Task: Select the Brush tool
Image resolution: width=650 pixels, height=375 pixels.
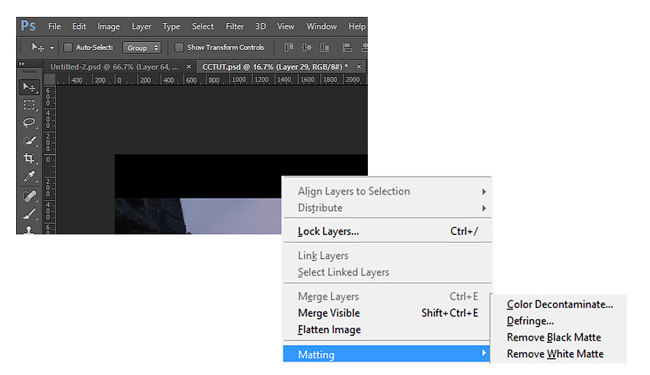Action: [x=29, y=214]
